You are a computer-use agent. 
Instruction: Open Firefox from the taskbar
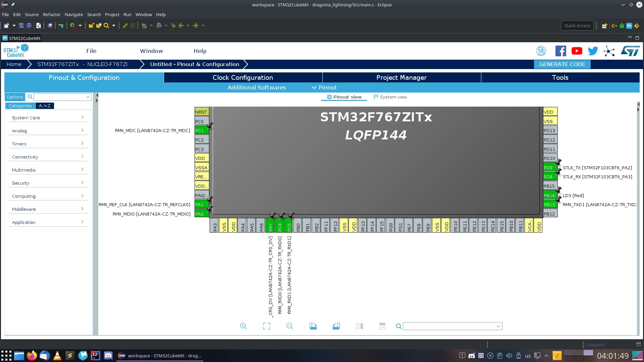32,355
